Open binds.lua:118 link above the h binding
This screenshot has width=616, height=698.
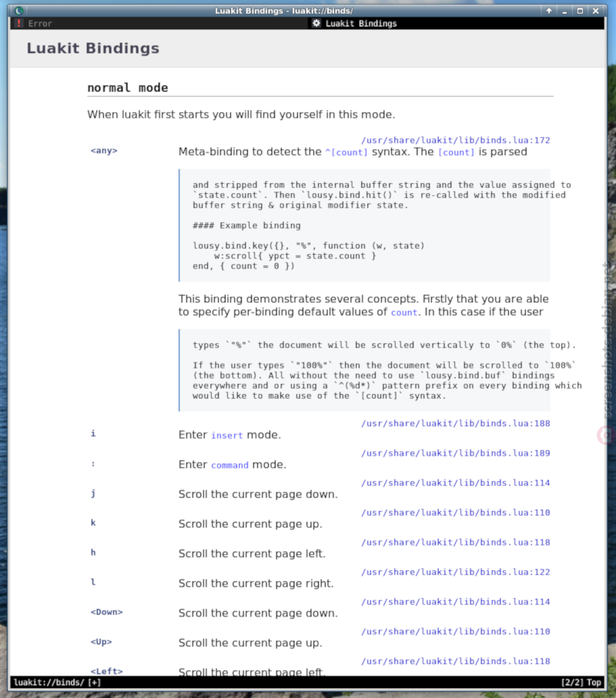456,543
